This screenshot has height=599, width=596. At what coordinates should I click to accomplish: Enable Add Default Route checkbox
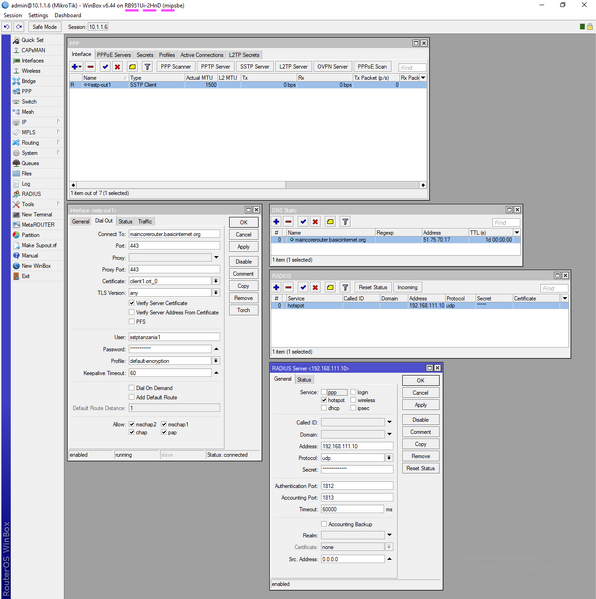pyautogui.click(x=132, y=397)
